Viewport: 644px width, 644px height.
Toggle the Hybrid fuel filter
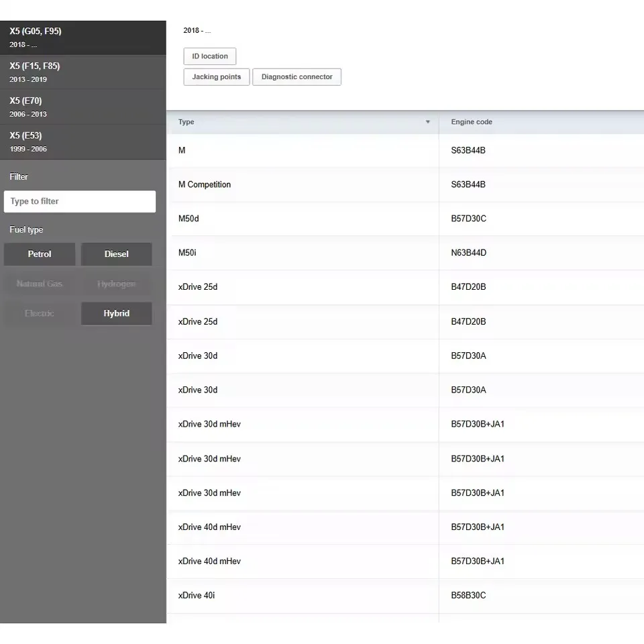[x=116, y=313]
